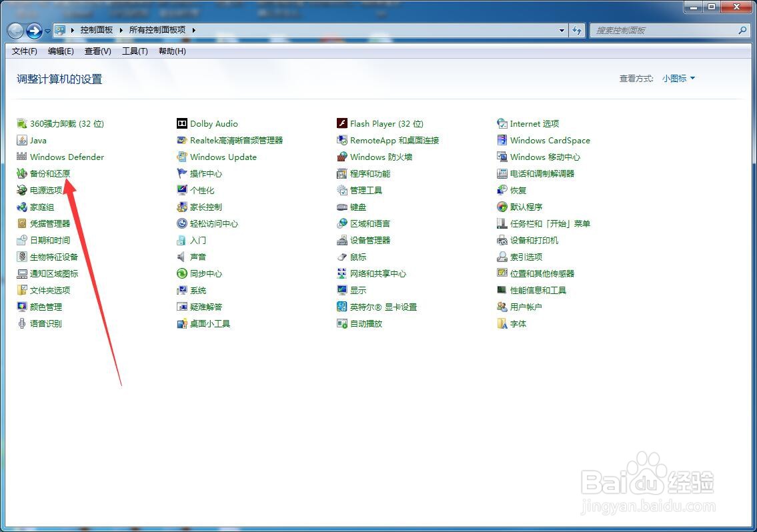Open the 疑难解答 link
The height and width of the screenshot is (532, 757).
click(206, 307)
